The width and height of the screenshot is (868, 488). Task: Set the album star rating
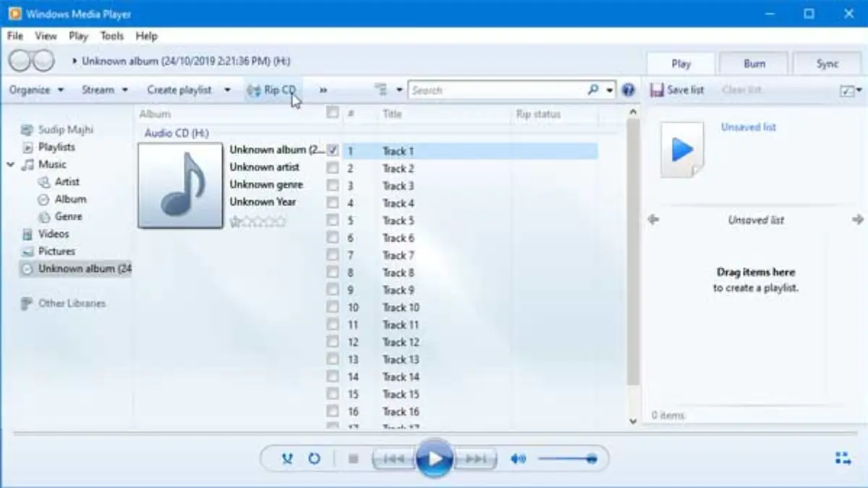(x=258, y=222)
